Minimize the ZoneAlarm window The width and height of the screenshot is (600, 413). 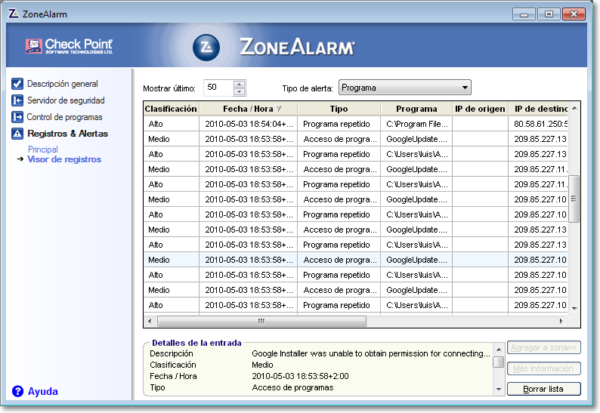click(524, 14)
